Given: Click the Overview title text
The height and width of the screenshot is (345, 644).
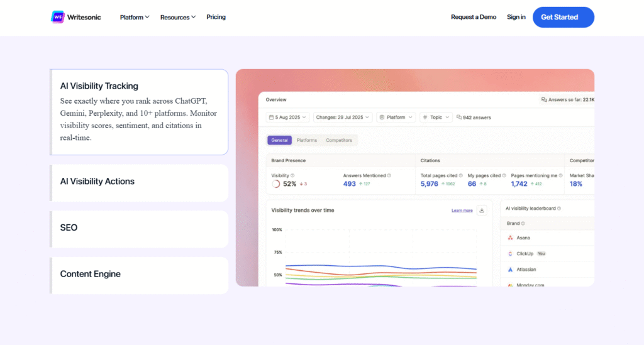Looking at the screenshot, I should click(276, 100).
